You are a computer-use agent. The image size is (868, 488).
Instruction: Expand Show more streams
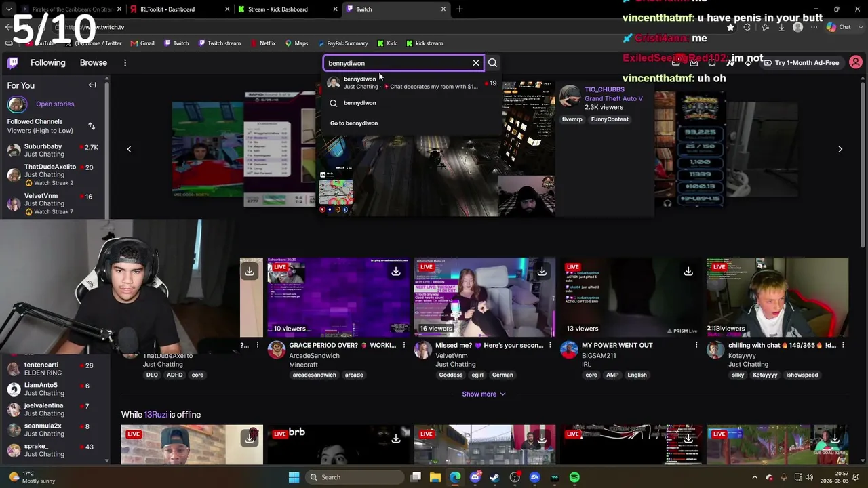pos(484,394)
